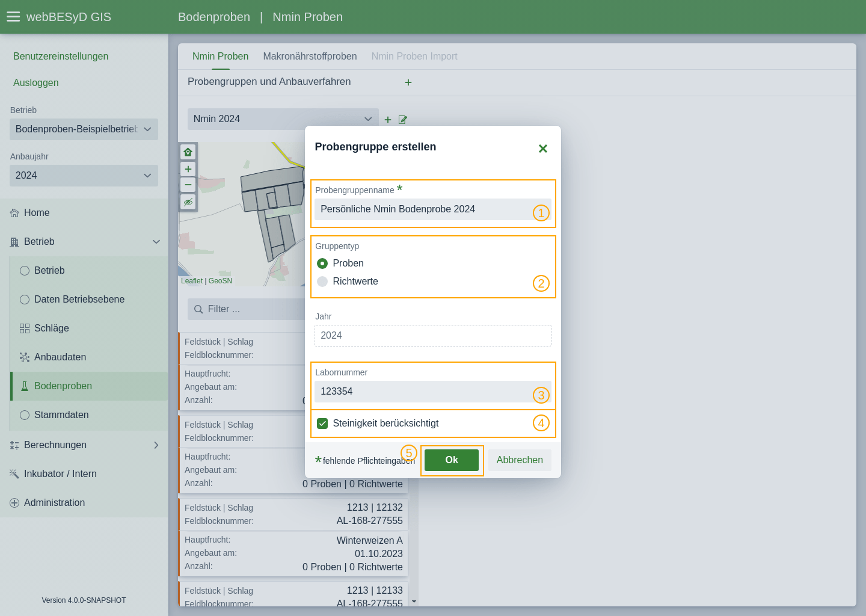
Task: Collapse the Betrieb menu chevron
Action: [156, 242]
